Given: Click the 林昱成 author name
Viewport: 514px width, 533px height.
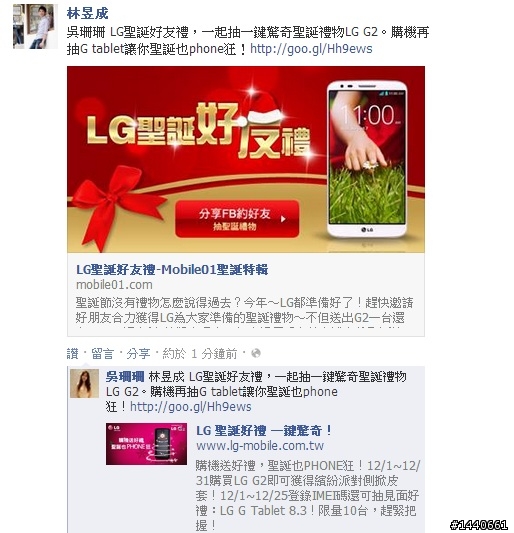Looking at the screenshot, I should tap(87, 14).
